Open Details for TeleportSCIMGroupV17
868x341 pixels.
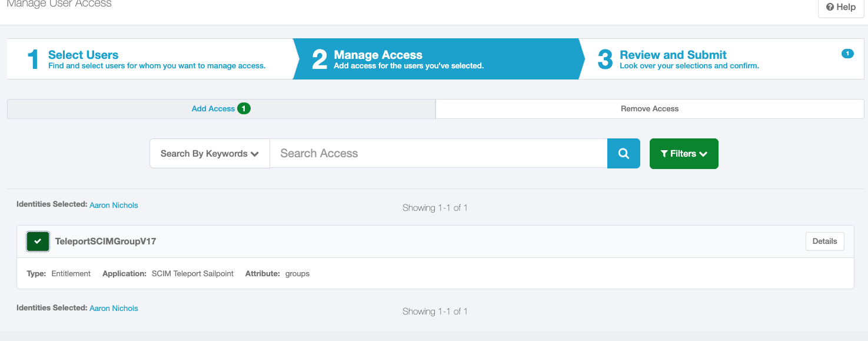[x=824, y=241]
